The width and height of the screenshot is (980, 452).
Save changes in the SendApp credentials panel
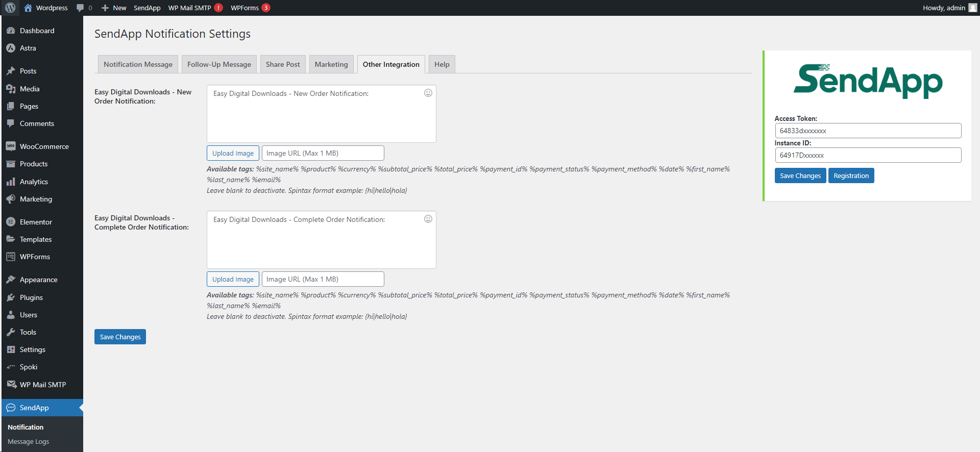[800, 175]
